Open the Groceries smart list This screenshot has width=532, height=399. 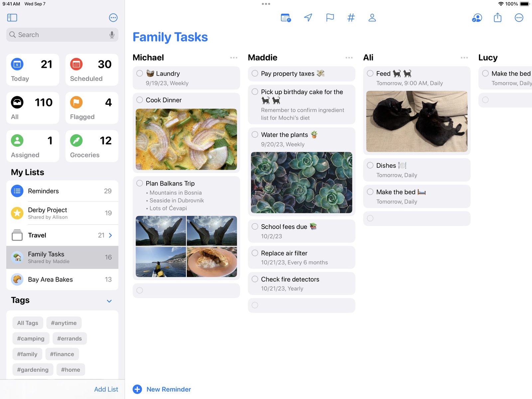(92, 146)
